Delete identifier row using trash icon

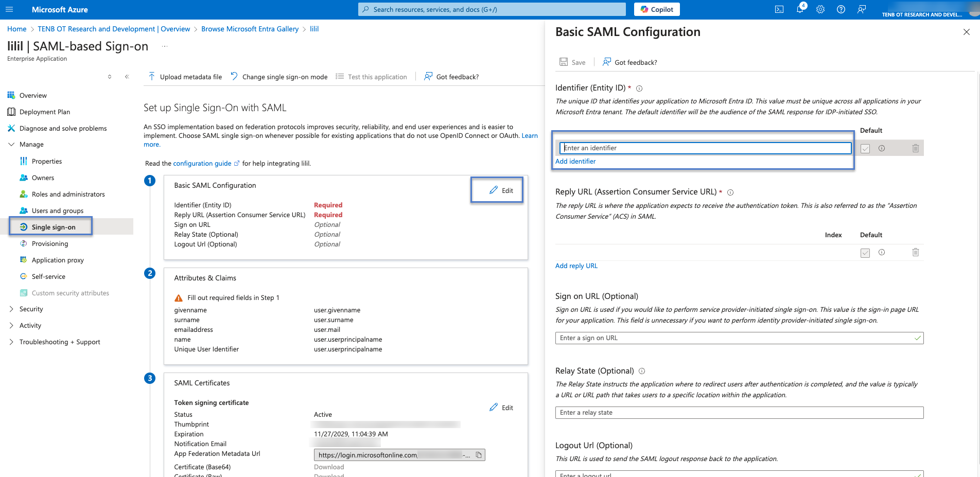click(x=915, y=148)
